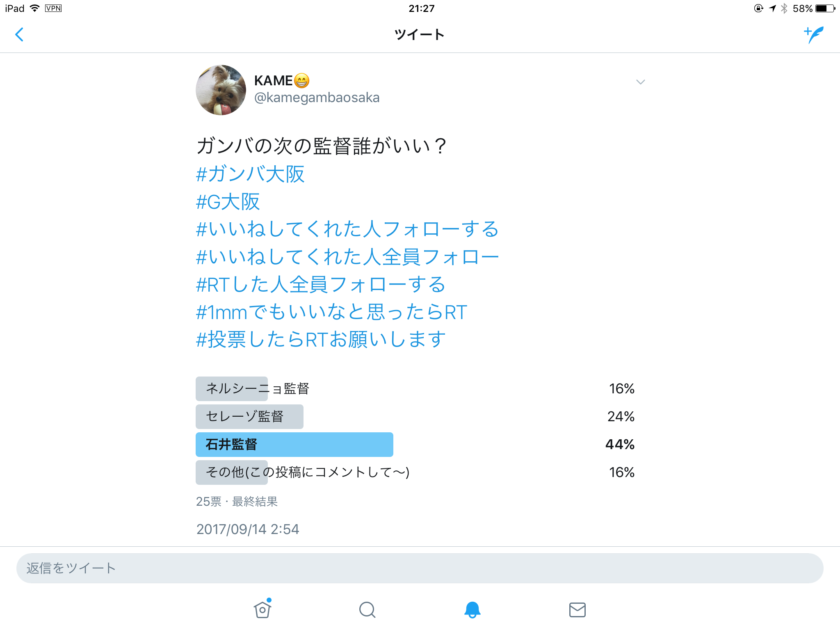Tap the #投票したらRTお願いします hashtag
Image resolution: width=840 pixels, height=630 pixels.
[321, 340]
